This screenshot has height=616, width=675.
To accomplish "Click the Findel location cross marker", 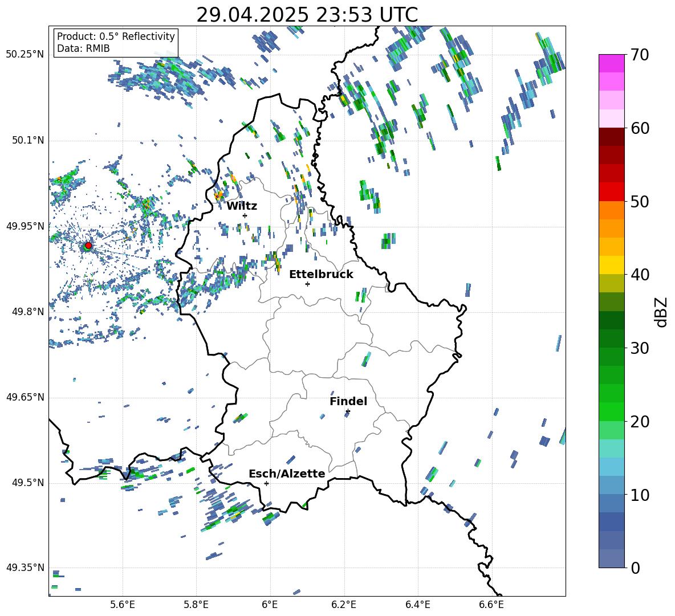I will [x=348, y=411].
